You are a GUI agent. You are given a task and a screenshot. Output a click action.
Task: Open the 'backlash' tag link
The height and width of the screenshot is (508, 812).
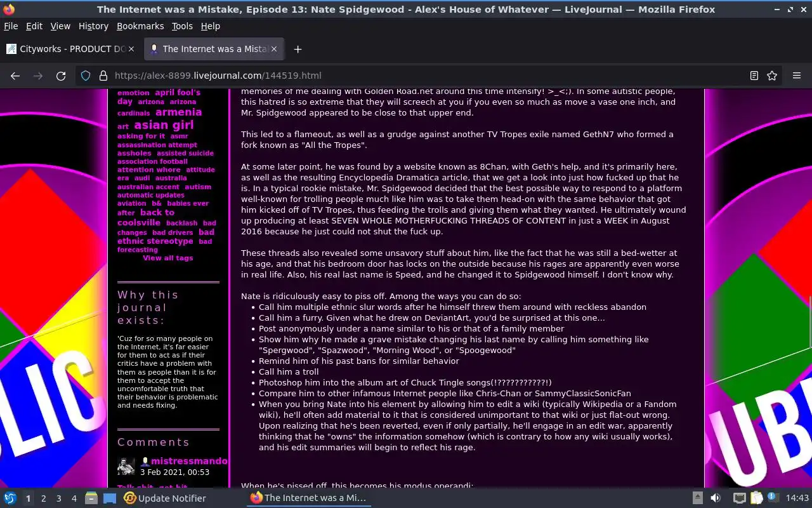click(x=181, y=223)
